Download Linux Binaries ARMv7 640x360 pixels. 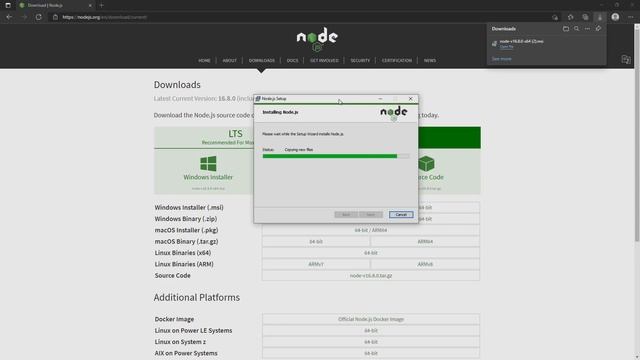pyautogui.click(x=316, y=264)
